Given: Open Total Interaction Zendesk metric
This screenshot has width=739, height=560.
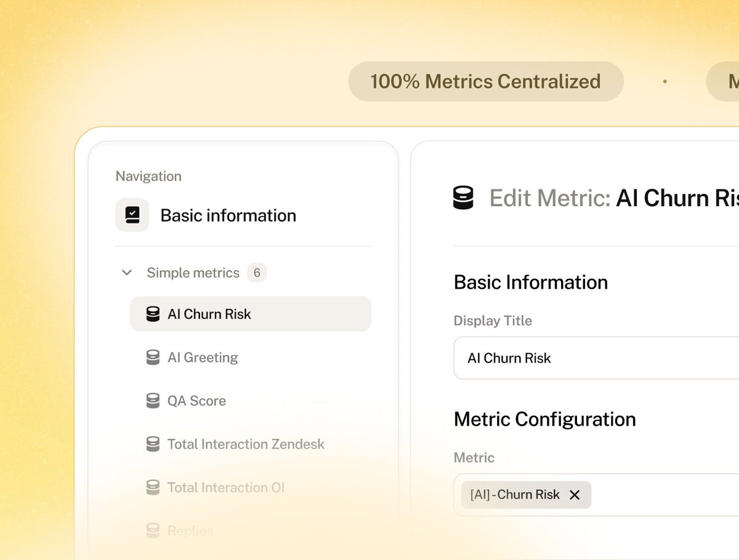Looking at the screenshot, I should 246,444.
